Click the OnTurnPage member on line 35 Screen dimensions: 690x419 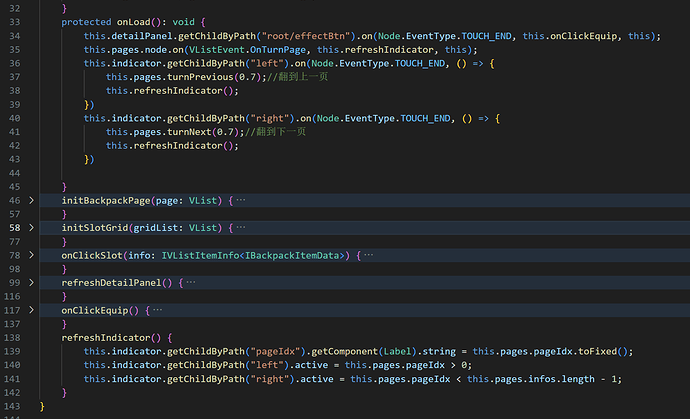click(x=278, y=49)
